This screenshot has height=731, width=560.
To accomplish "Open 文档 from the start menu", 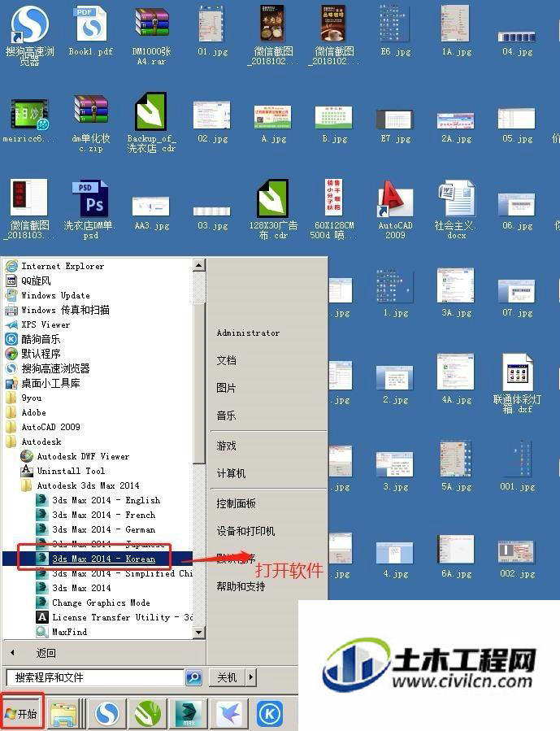I will [227, 360].
